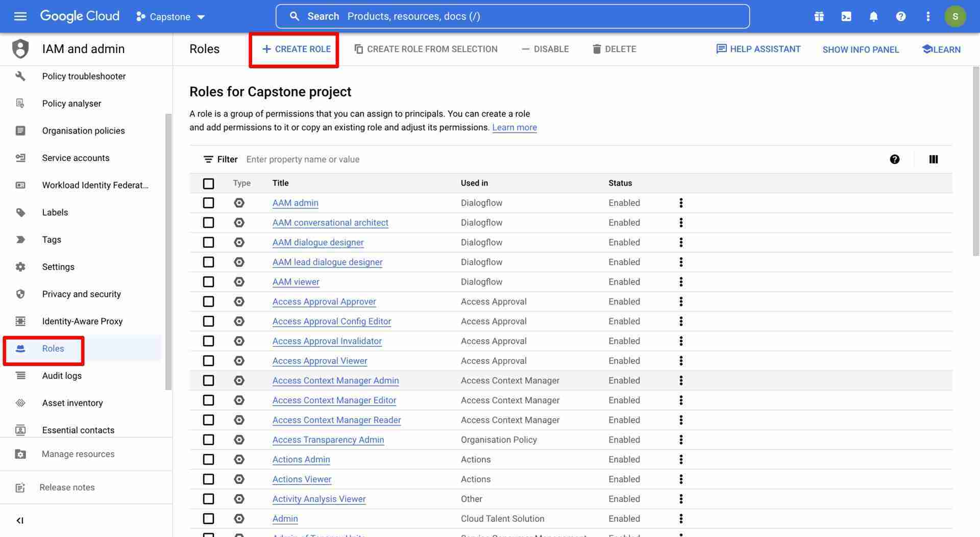980x537 pixels.
Task: Open Workload Identity Federation in sidebar
Action: 95,185
